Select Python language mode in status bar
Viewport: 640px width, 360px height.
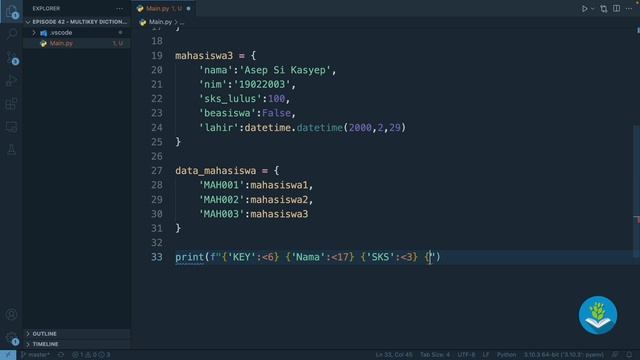506,355
